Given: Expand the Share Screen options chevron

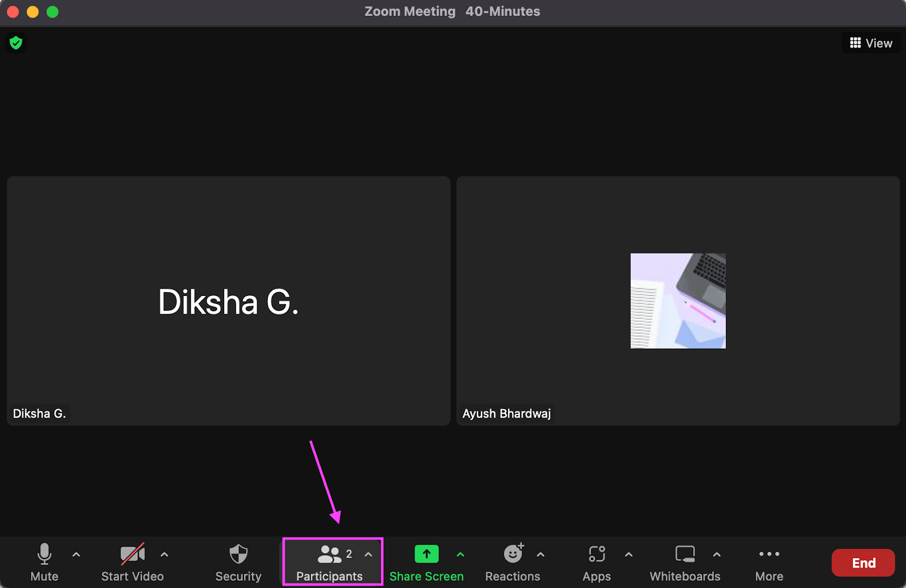Looking at the screenshot, I should tap(460, 554).
